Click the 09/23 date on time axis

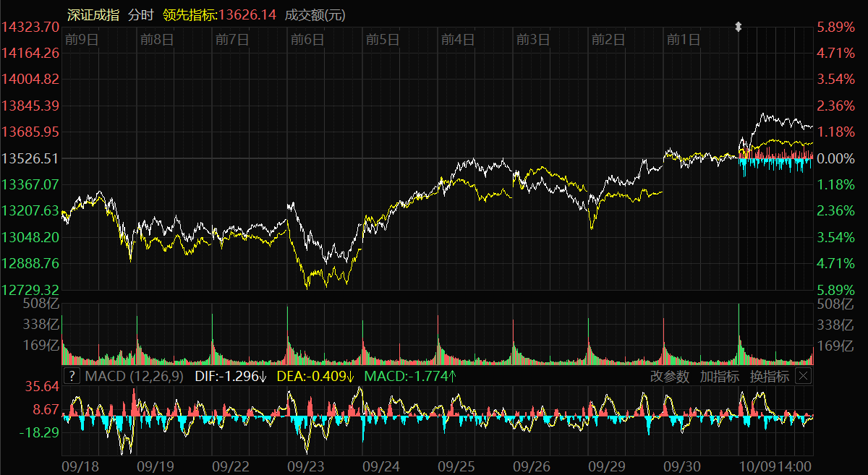tap(305, 466)
